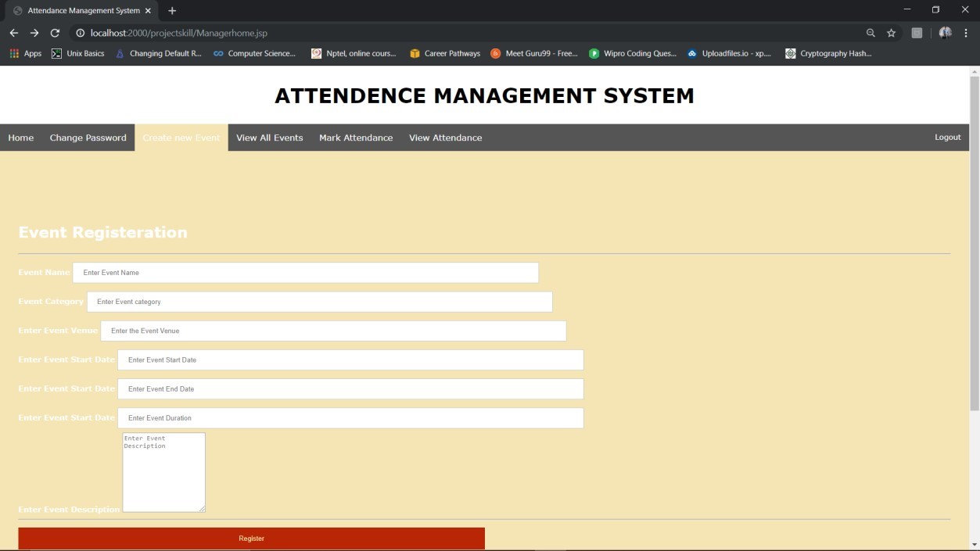Screen dimensions: 980x551
Task: Focus the Enter Event Start Date field
Action: coord(350,360)
